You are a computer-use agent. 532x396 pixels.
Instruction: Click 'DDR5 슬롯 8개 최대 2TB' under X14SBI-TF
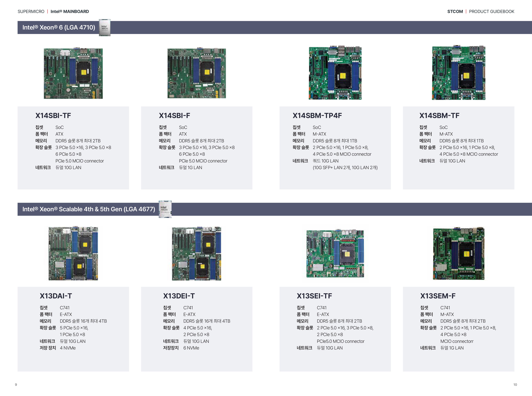point(78,141)
